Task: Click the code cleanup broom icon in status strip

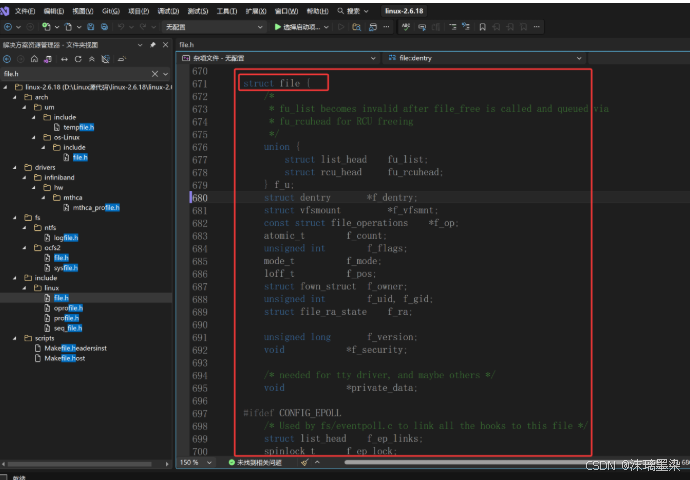Action: point(305,462)
